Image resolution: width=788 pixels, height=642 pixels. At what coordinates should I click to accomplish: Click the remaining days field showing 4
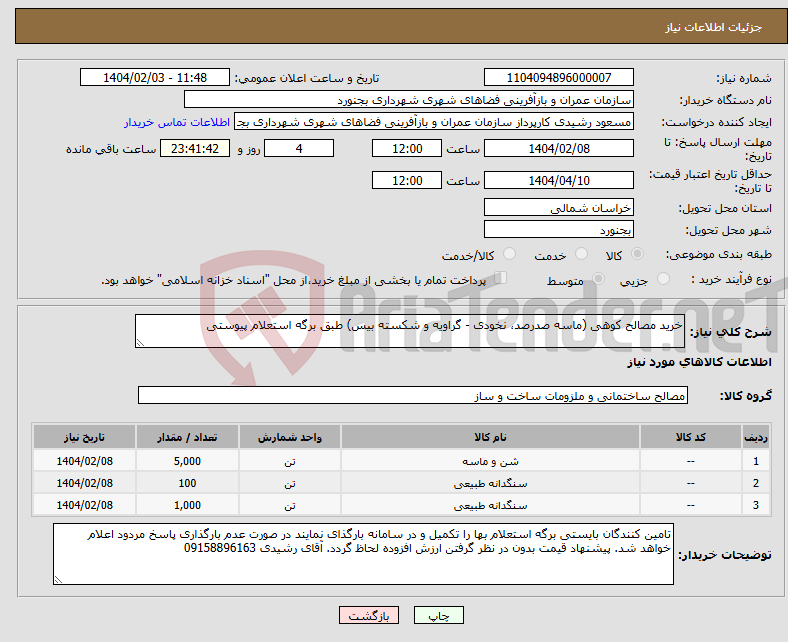[x=299, y=148]
